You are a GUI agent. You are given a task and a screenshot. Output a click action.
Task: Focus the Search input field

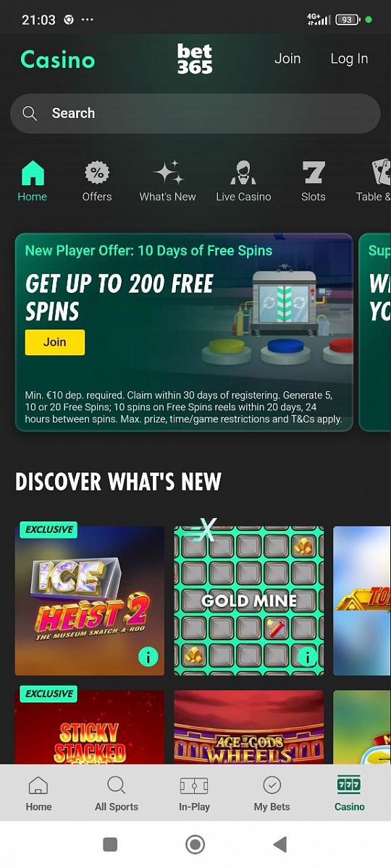click(195, 114)
